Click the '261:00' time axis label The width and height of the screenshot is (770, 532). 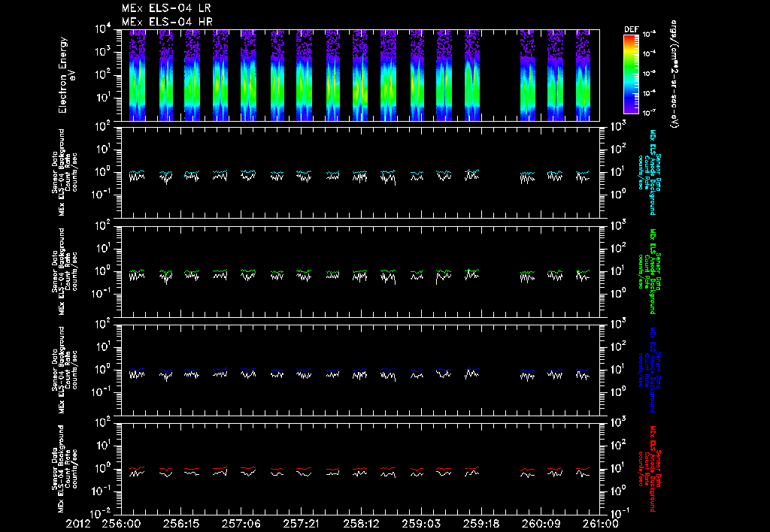pos(600,524)
